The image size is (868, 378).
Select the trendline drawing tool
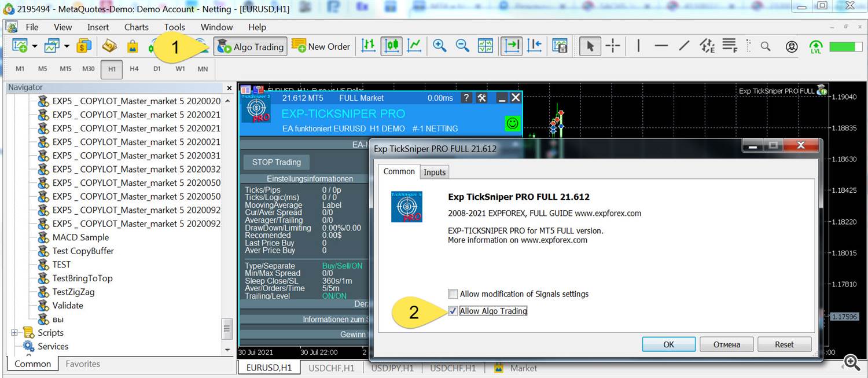coord(684,46)
